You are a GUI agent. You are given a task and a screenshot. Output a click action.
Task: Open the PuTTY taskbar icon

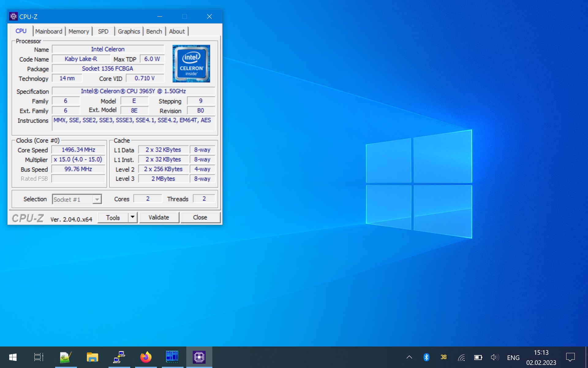(x=119, y=357)
